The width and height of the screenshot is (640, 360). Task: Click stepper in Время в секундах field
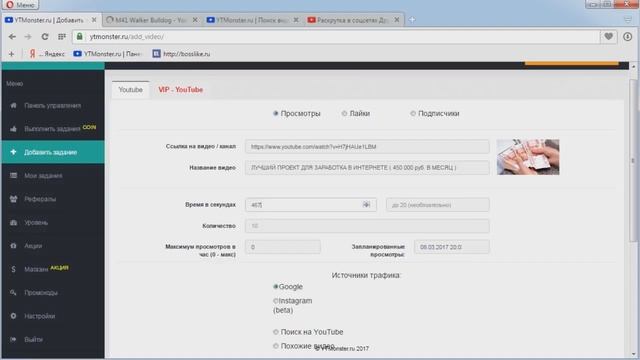366,205
